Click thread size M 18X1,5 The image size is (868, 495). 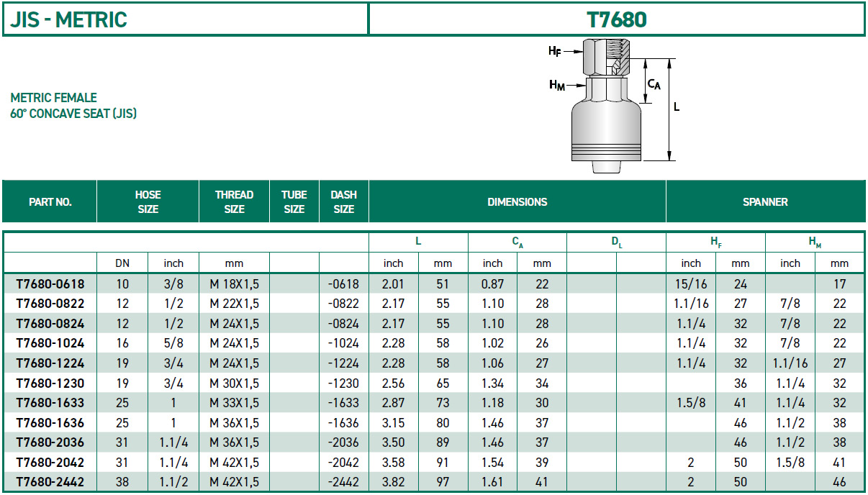point(235,284)
